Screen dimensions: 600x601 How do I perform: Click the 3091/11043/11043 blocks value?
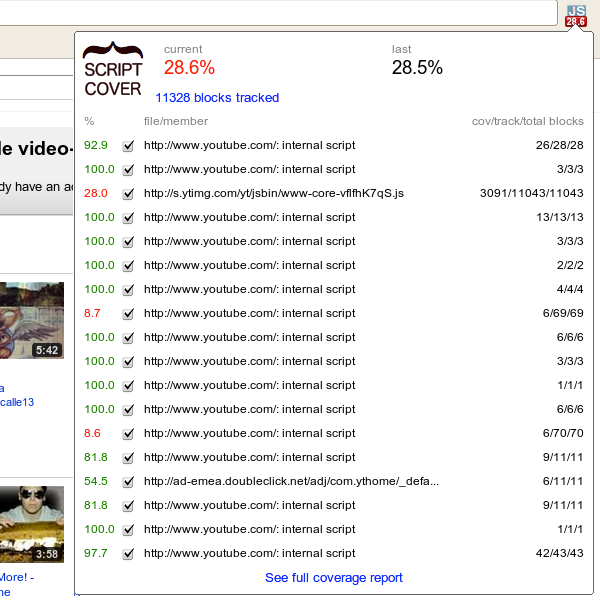[x=531, y=193]
